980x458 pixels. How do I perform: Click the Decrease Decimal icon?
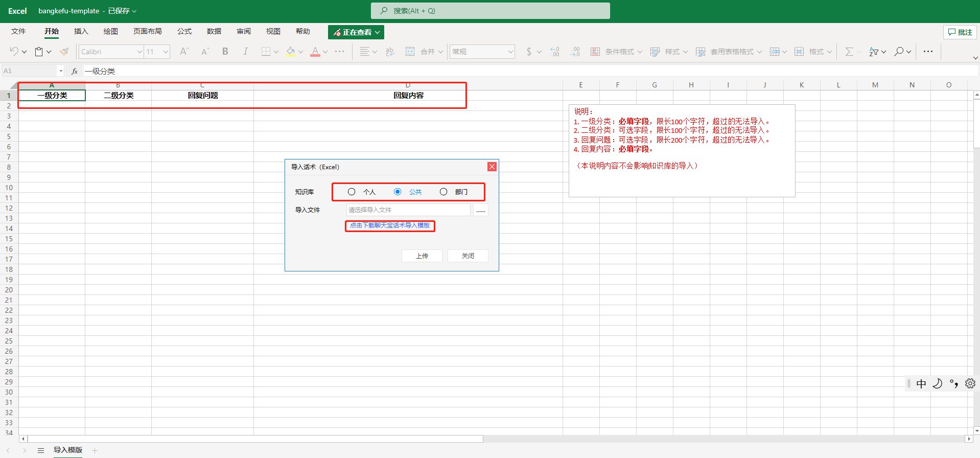click(575, 51)
